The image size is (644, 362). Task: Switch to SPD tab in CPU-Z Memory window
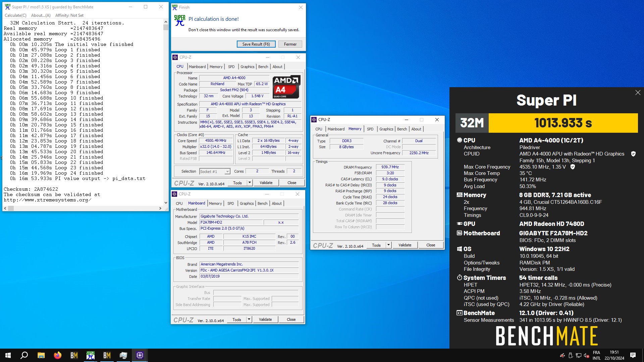[370, 129]
